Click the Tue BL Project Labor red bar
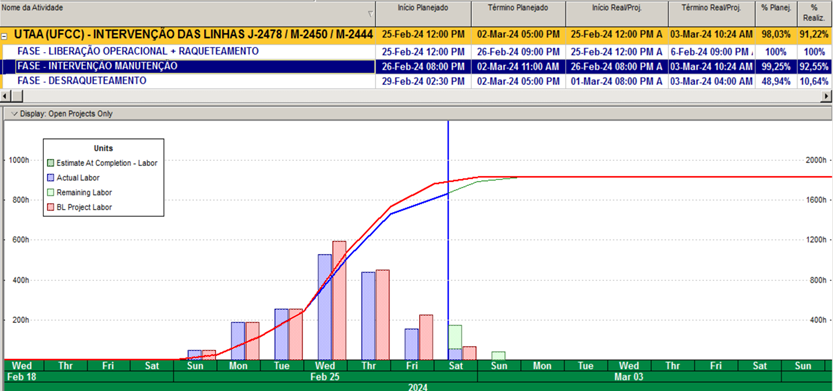Image resolution: width=833 pixels, height=391 pixels. click(295, 334)
